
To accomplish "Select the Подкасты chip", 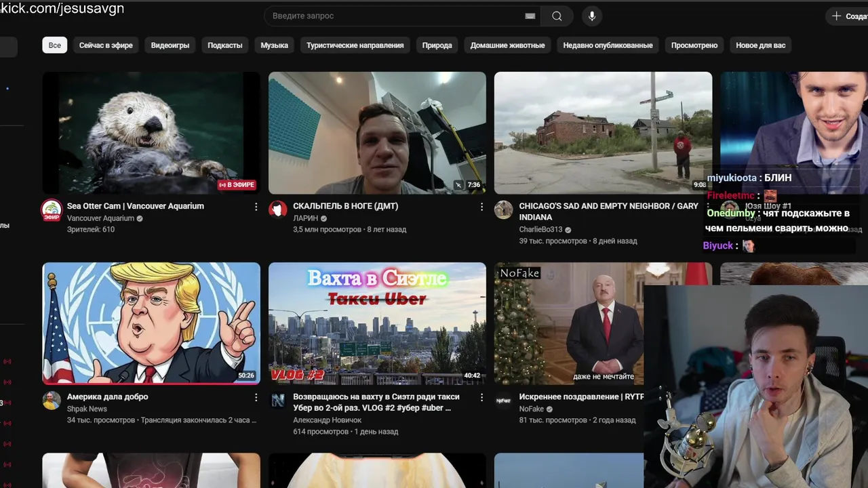I will pos(225,45).
